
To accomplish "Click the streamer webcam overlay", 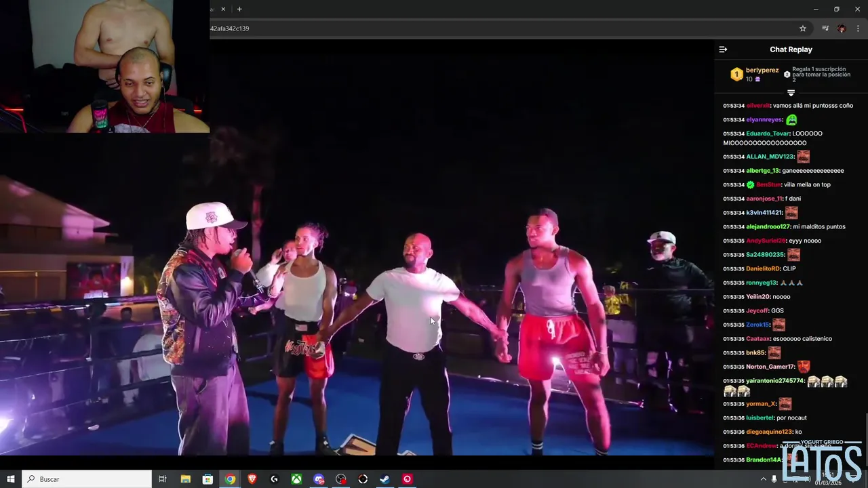I will [104, 66].
